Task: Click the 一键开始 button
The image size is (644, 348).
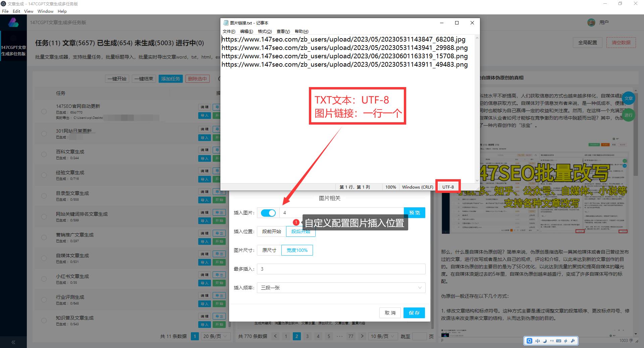Action: click(117, 79)
